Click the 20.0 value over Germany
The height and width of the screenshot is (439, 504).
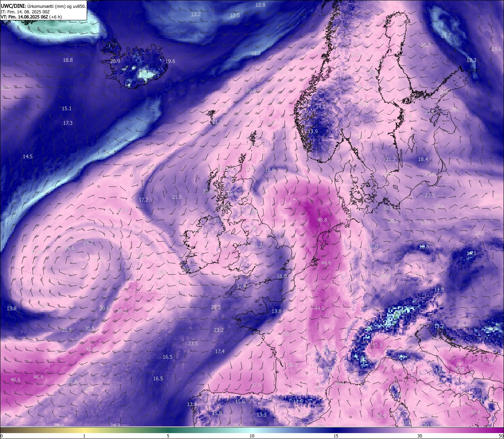pos(372,247)
